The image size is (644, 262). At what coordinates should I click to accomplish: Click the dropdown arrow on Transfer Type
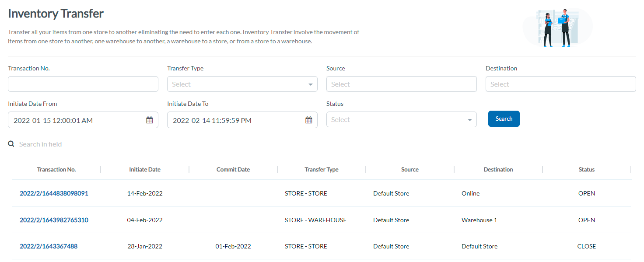[x=311, y=84]
